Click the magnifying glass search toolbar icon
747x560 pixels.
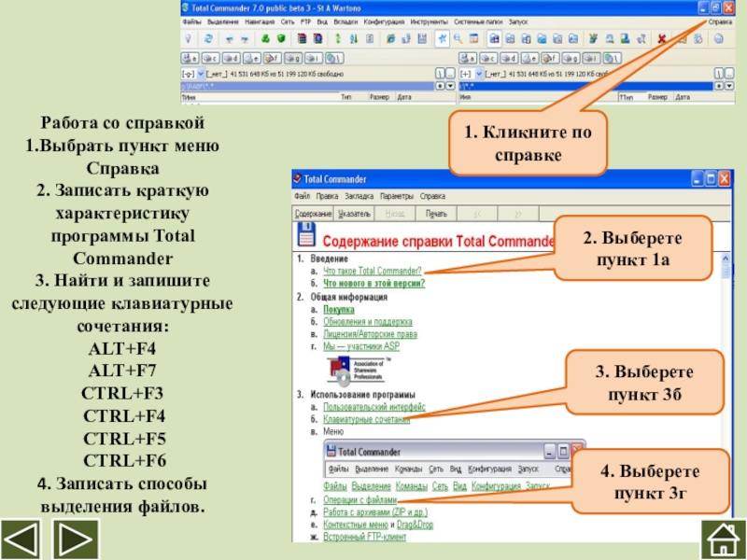(458, 39)
